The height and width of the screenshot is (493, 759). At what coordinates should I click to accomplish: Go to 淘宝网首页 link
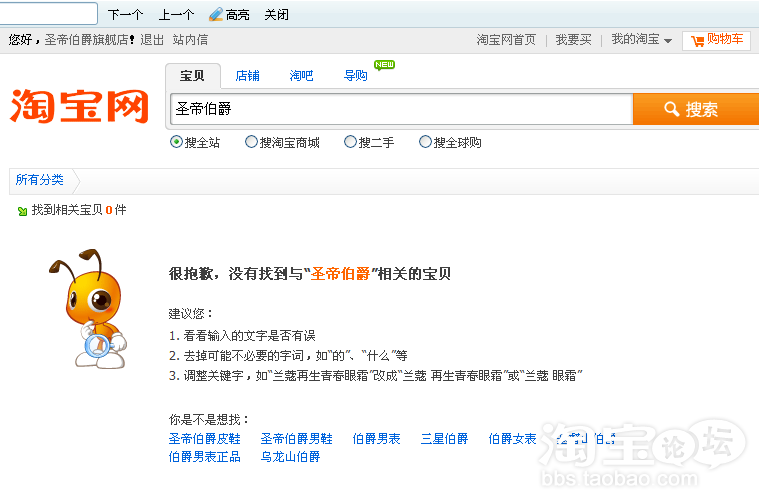point(506,40)
